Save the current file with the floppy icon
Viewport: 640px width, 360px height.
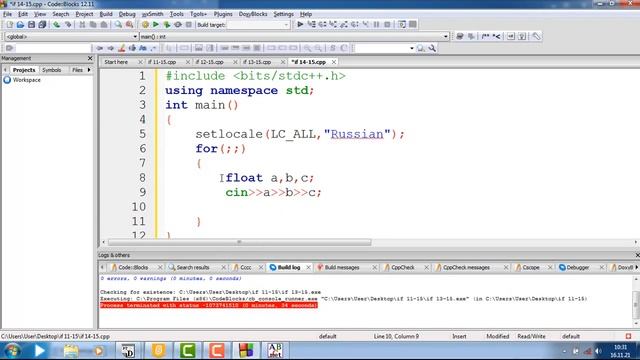[x=31, y=24]
